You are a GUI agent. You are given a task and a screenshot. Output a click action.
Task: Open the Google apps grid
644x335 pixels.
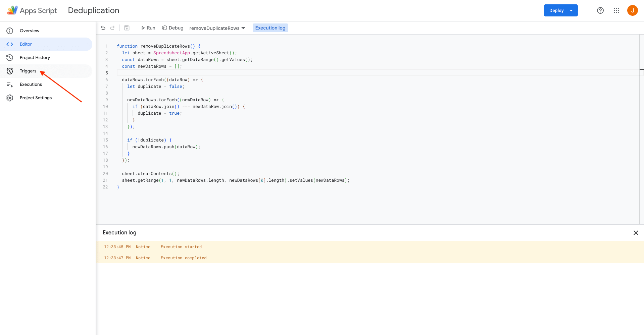coord(616,10)
